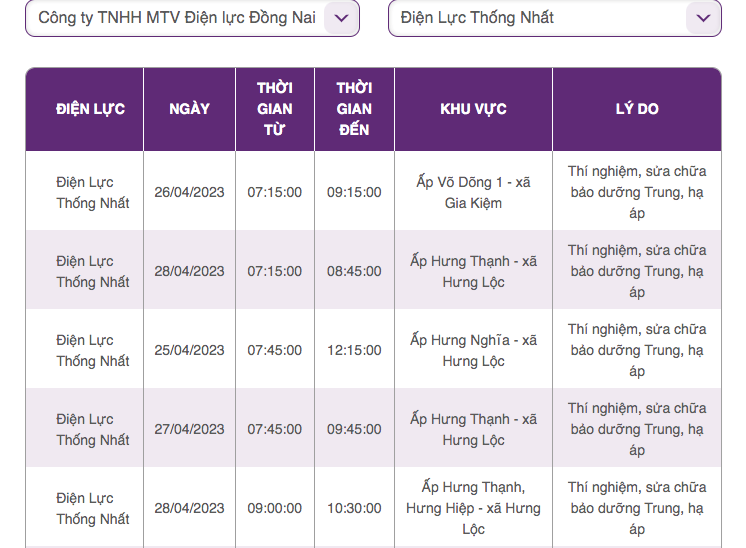The height and width of the screenshot is (548, 746).
Task: Select the 26/04/2023 date cell
Action: pyautogui.click(x=189, y=192)
